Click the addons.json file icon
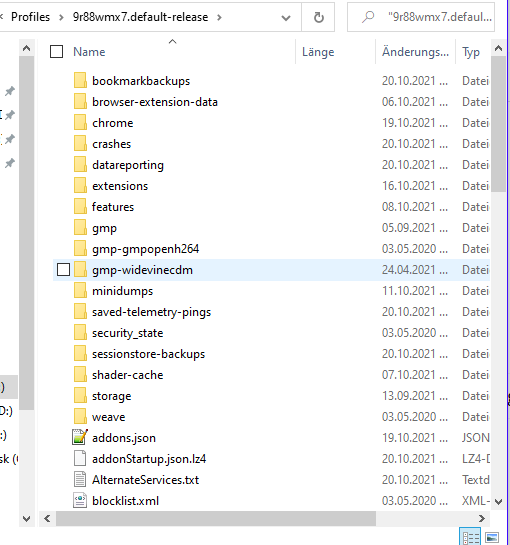This screenshot has height=545, width=510. coord(80,437)
